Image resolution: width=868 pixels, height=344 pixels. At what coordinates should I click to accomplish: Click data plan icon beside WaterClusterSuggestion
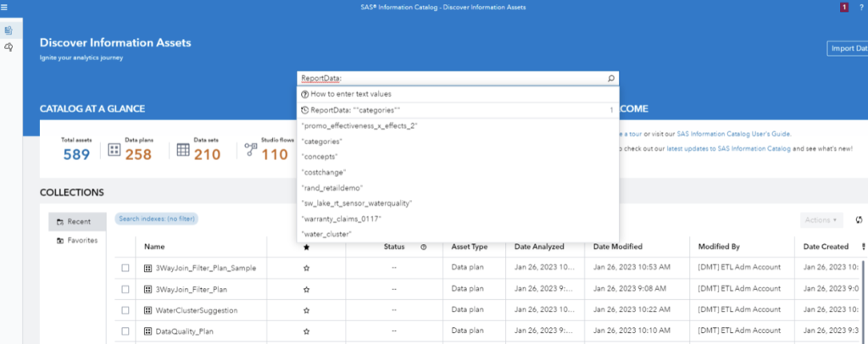147,310
